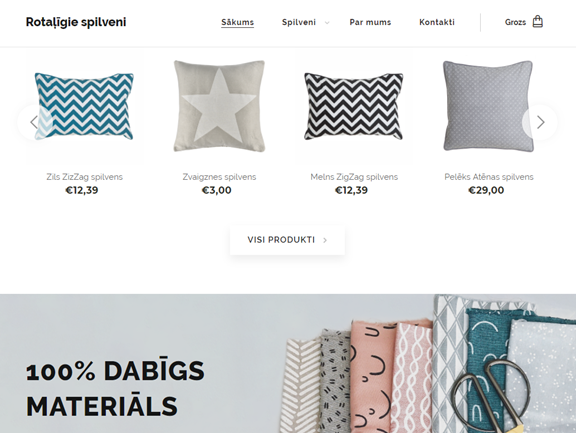Open the star pillow image
Screen dimensions: 576x433
[x=219, y=106]
